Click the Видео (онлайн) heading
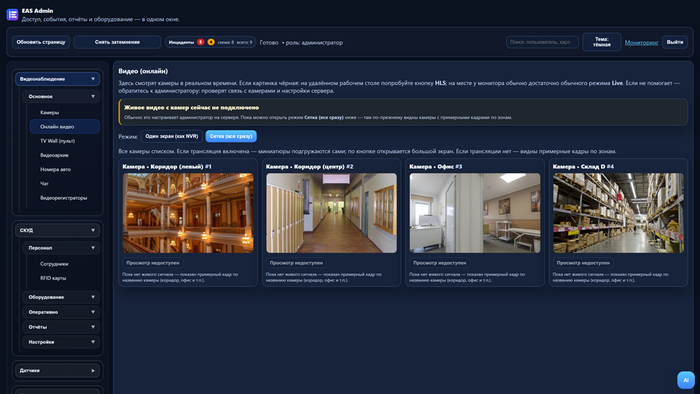Viewport: 700px width, 394px height. coord(143,71)
